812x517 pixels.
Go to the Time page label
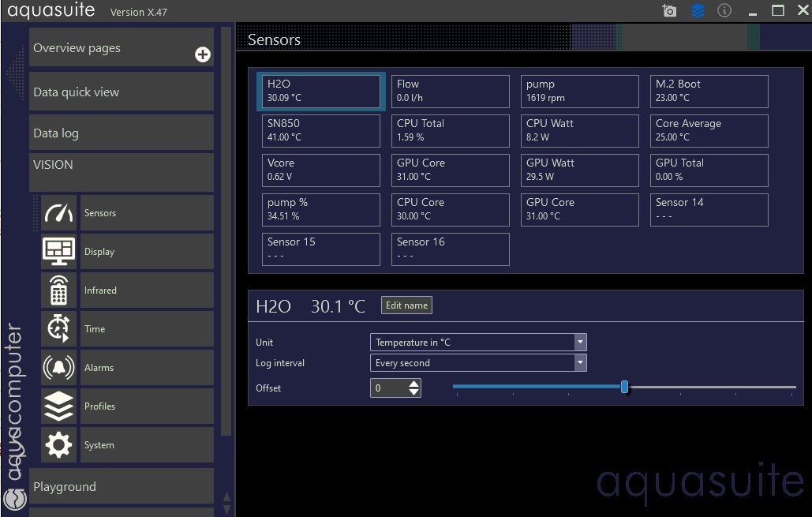(147, 328)
